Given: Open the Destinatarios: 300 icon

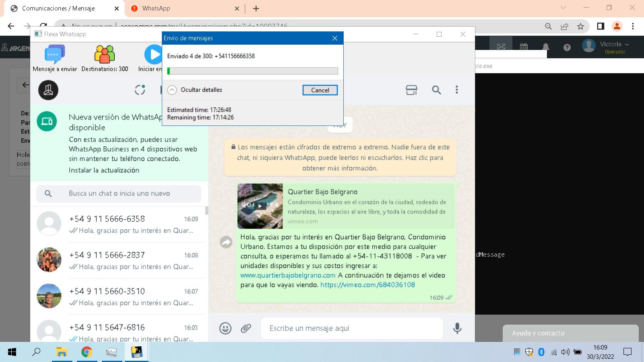Looking at the screenshot, I should (x=105, y=54).
